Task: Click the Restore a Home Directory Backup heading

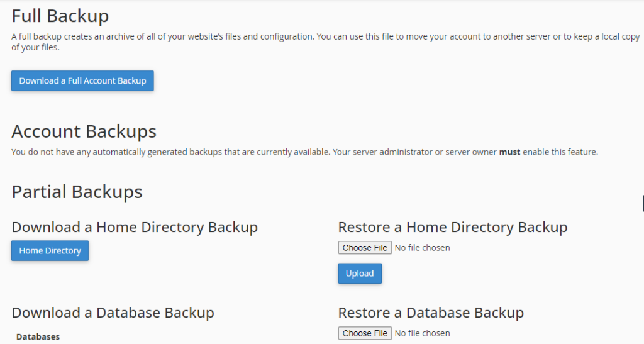Action: pyautogui.click(x=453, y=227)
